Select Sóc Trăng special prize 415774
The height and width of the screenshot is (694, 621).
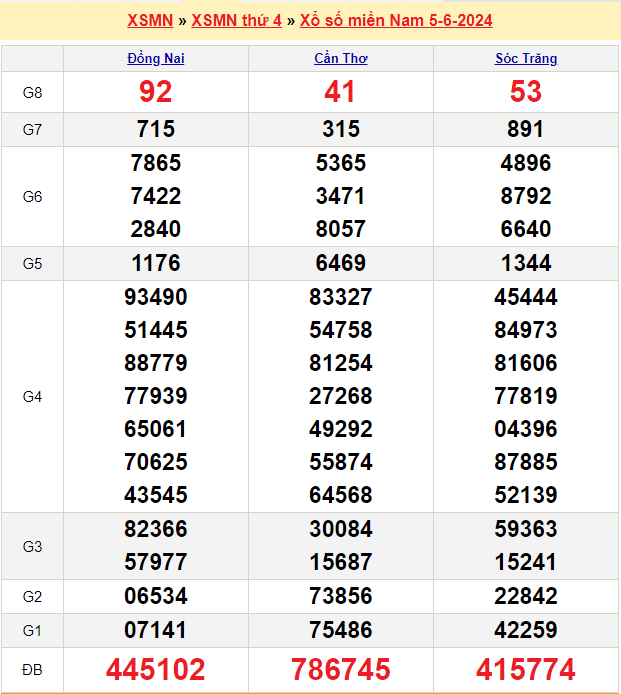point(526,669)
